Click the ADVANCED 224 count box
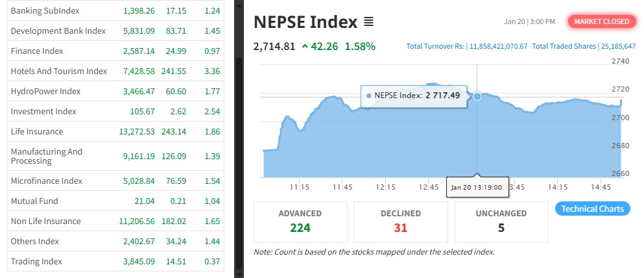This screenshot has width=644, height=278. [x=300, y=221]
